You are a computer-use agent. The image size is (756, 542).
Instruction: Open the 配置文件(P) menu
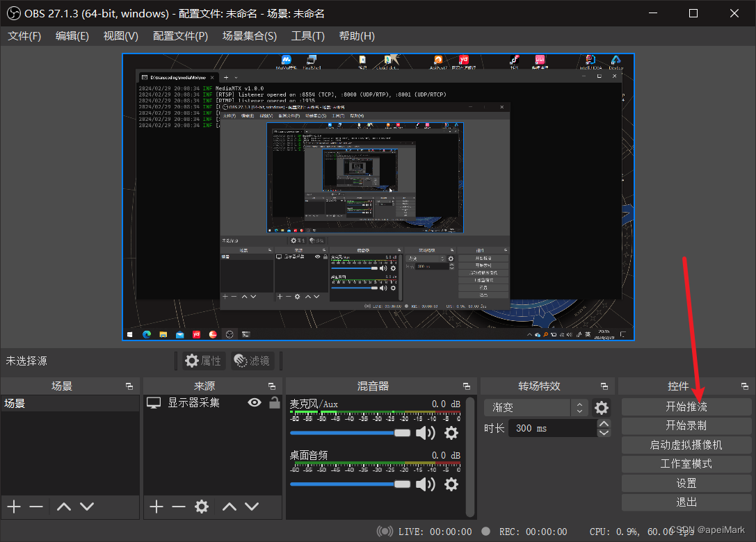(x=180, y=36)
